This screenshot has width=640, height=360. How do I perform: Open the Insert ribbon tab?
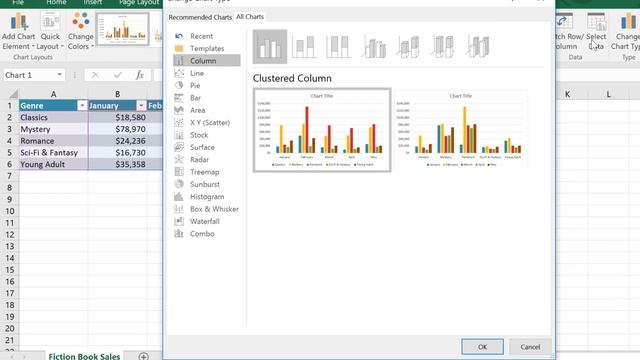93,3
